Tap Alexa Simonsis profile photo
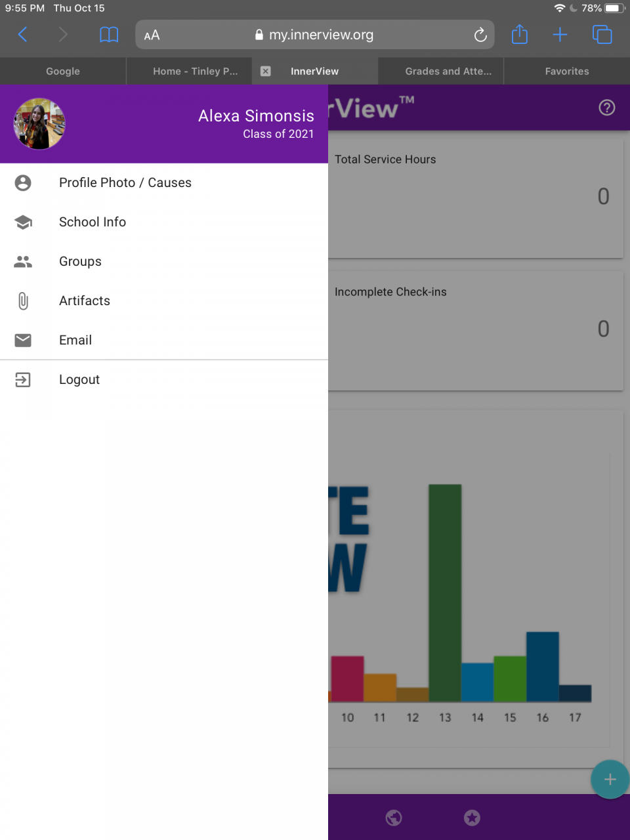 click(39, 124)
